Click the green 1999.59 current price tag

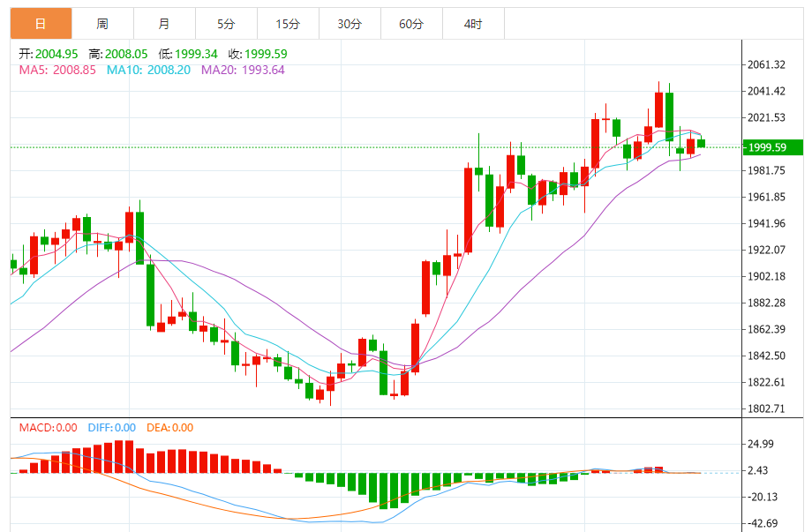[x=771, y=147]
